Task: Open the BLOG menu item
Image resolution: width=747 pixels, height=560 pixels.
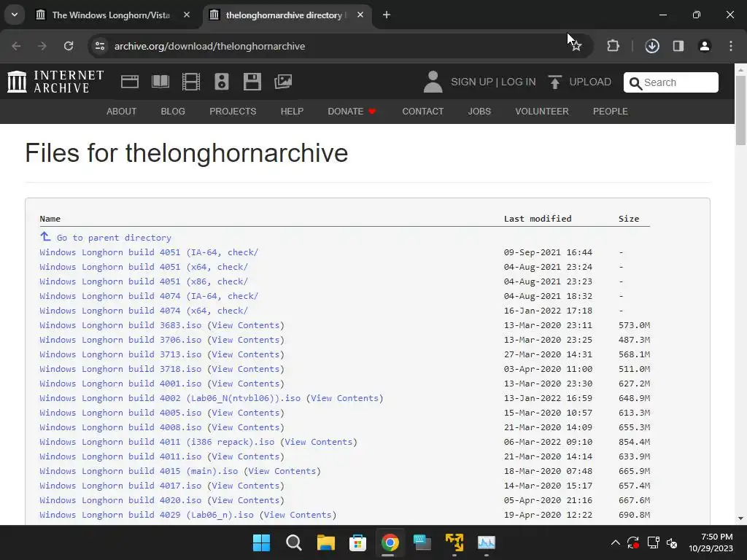Action: click(173, 112)
